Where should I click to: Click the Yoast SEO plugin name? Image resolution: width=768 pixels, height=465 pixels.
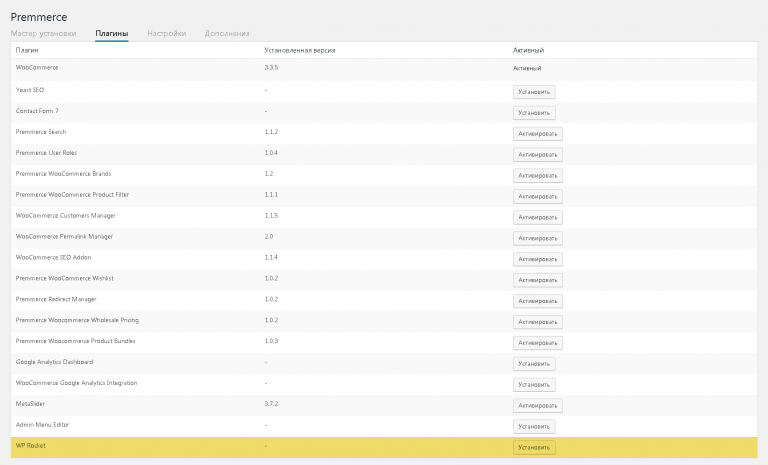coord(29,90)
